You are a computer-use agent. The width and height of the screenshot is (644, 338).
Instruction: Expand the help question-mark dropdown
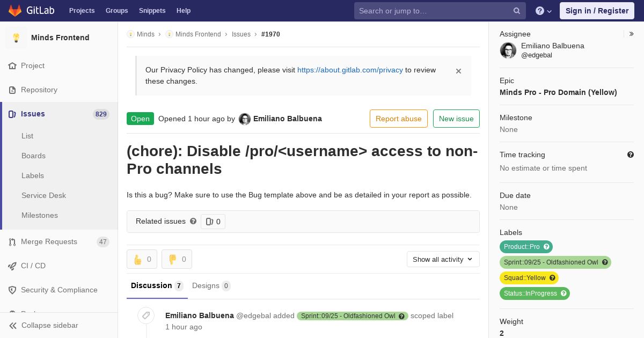[544, 11]
